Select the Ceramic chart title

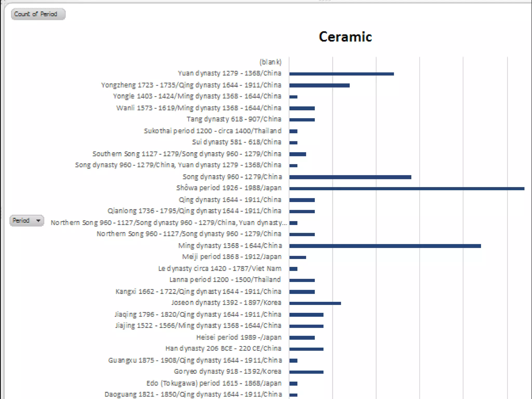(345, 37)
